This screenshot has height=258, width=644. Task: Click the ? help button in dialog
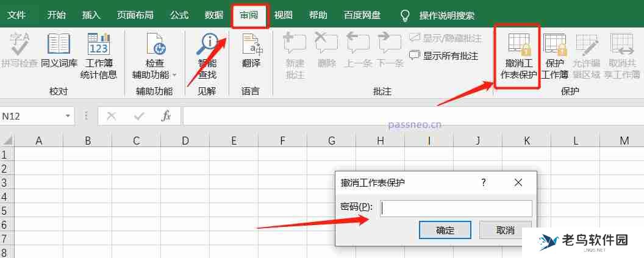pyautogui.click(x=484, y=182)
